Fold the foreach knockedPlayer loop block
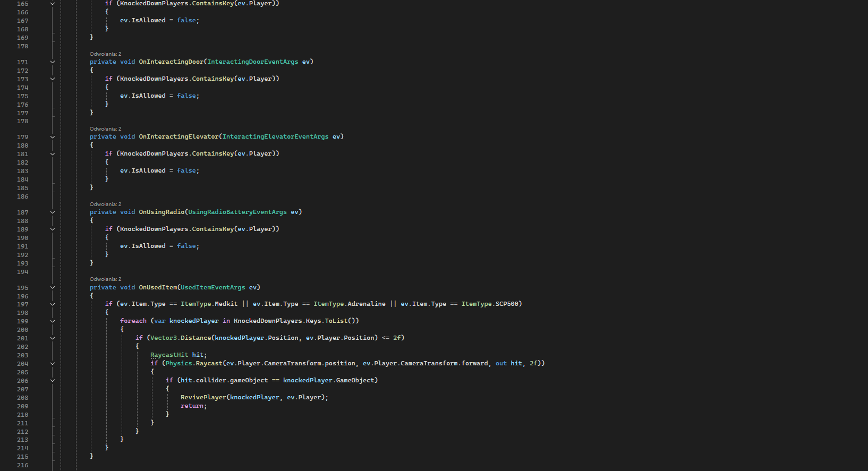The height and width of the screenshot is (471, 868). point(53,321)
